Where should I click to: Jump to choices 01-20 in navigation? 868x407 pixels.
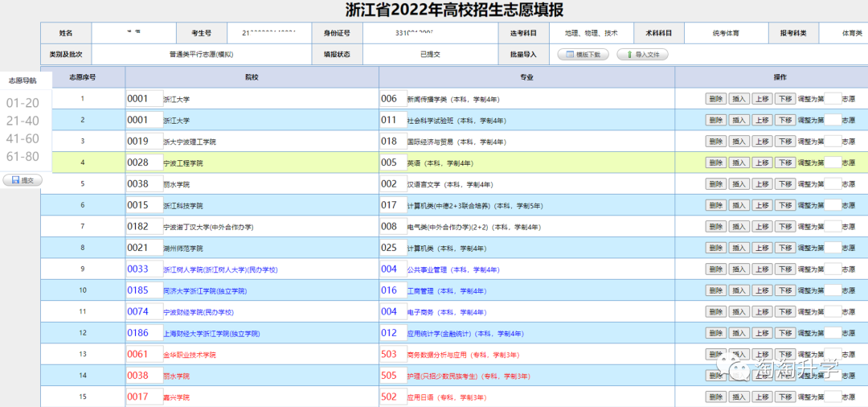tap(23, 102)
